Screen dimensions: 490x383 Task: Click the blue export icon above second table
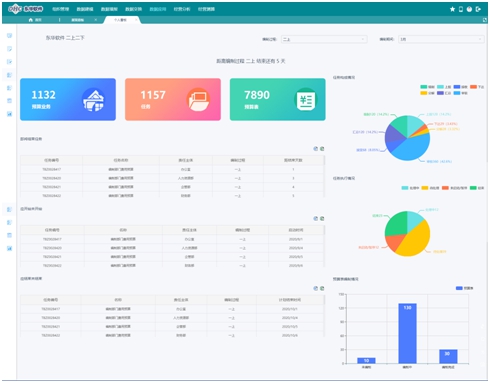point(316,218)
